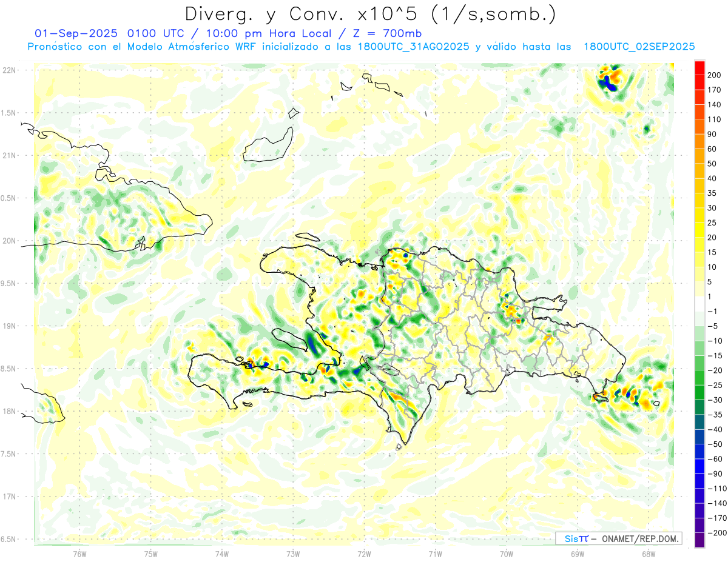Click the '-140' color scale value
Image resolution: width=728 pixels, height=562 pixels.
pos(717,503)
